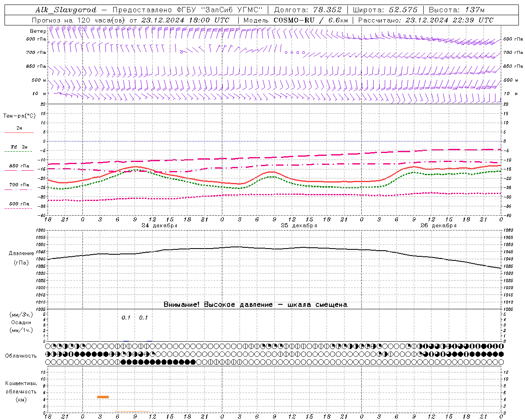Viewport: 525px width, 420px height.
Task: Click the legend line sample under "Td 2м"
Action: tap(19, 152)
